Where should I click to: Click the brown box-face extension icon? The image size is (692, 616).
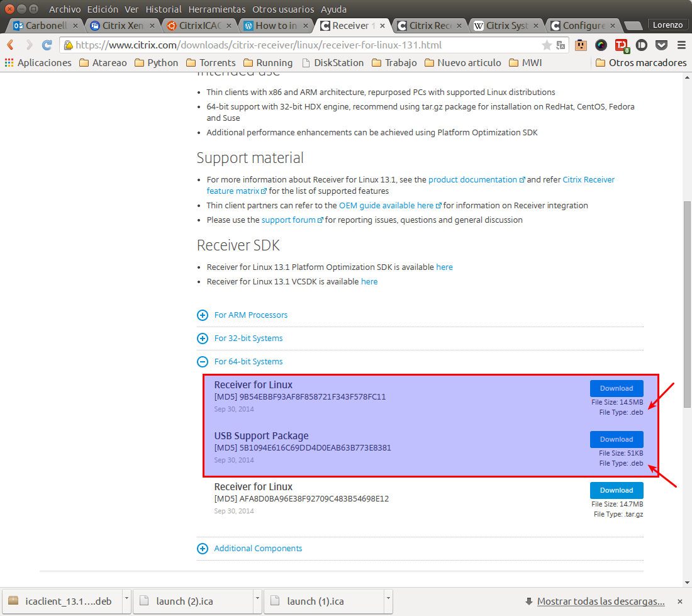click(581, 45)
